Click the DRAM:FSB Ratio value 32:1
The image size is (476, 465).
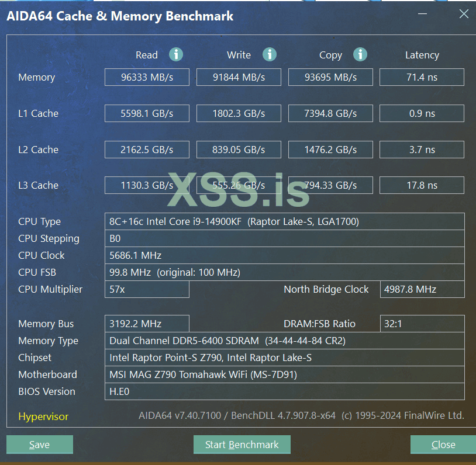tap(422, 324)
